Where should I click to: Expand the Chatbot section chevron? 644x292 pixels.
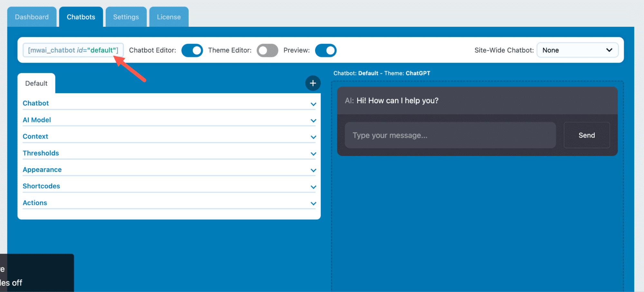(313, 104)
